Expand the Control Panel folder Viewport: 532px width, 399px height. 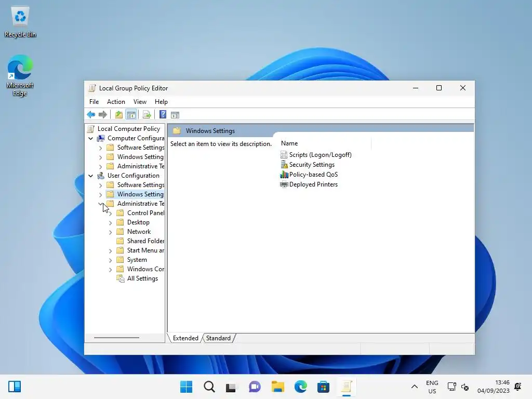tap(110, 214)
